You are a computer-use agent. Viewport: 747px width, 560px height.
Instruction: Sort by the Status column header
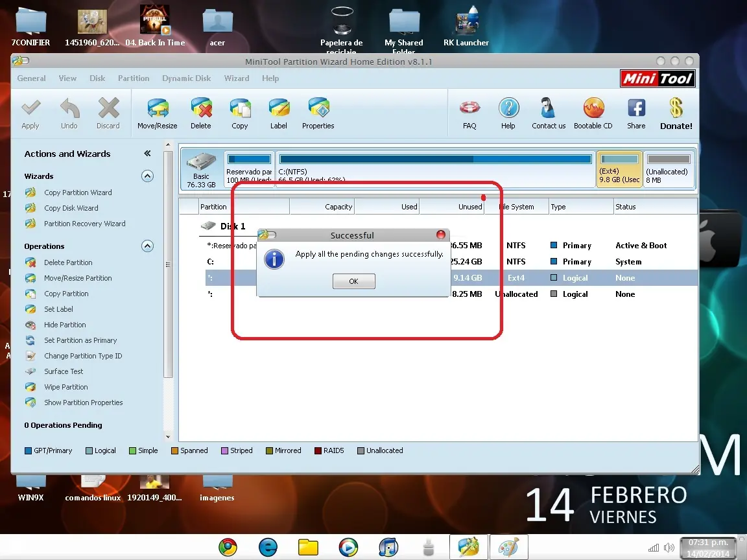[x=656, y=207]
